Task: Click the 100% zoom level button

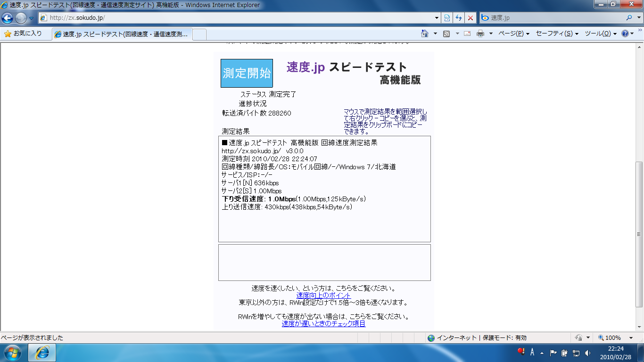Action: point(610,338)
